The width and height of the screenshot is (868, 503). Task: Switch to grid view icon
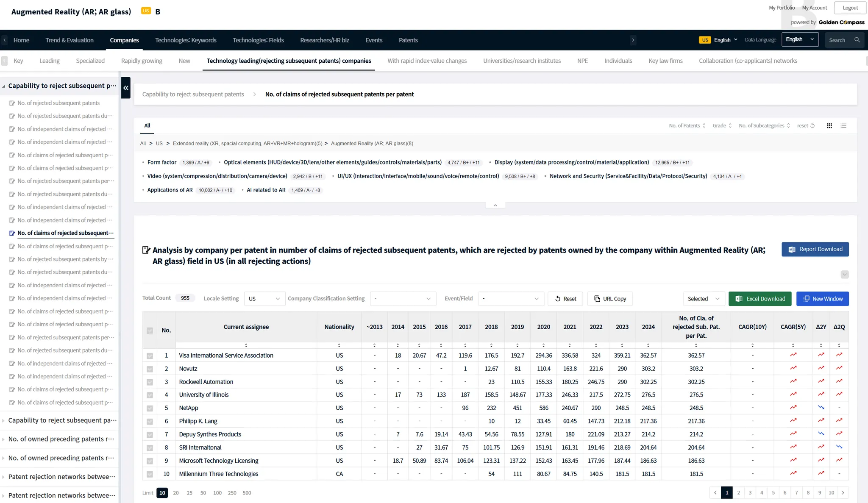pos(829,126)
